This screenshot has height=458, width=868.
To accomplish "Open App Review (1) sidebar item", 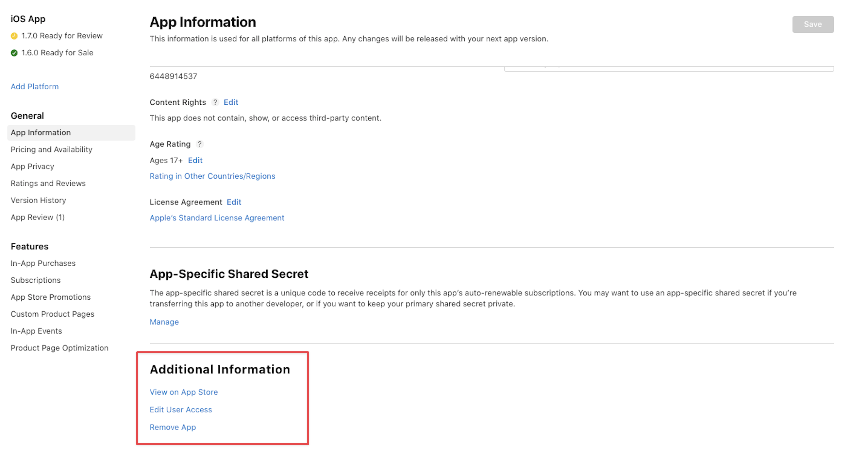I will pos(37,217).
